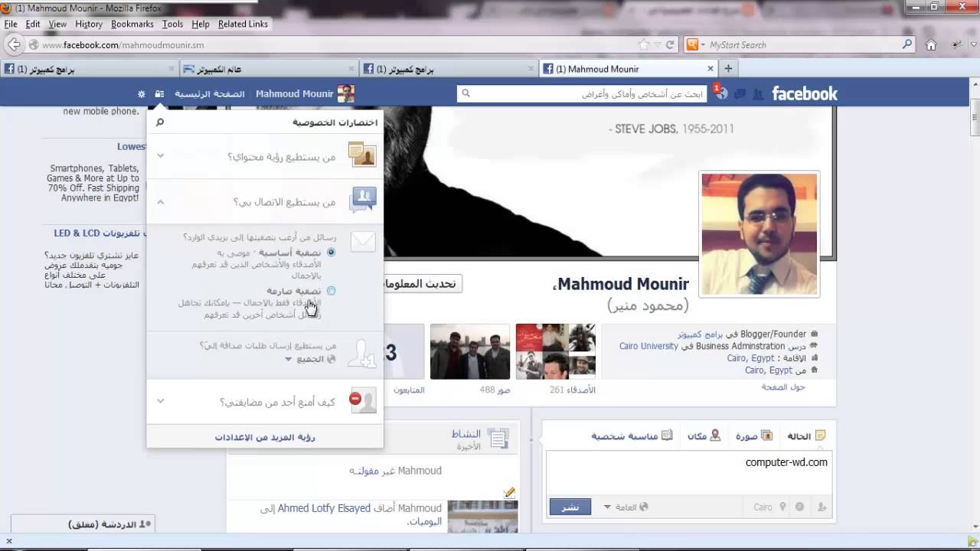Select basic filtering 'تصفية أساسية' radio
Image resolution: width=980 pixels, height=551 pixels.
tap(331, 252)
